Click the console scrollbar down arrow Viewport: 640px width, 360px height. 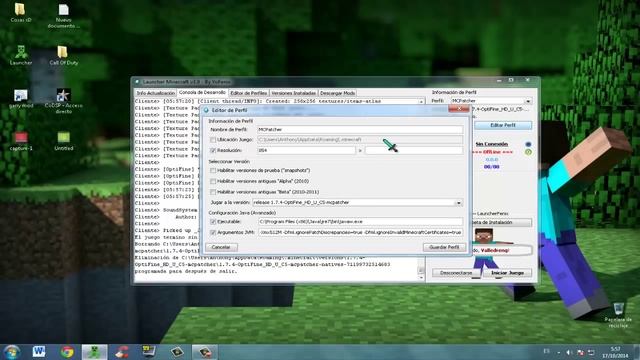[x=421, y=278]
